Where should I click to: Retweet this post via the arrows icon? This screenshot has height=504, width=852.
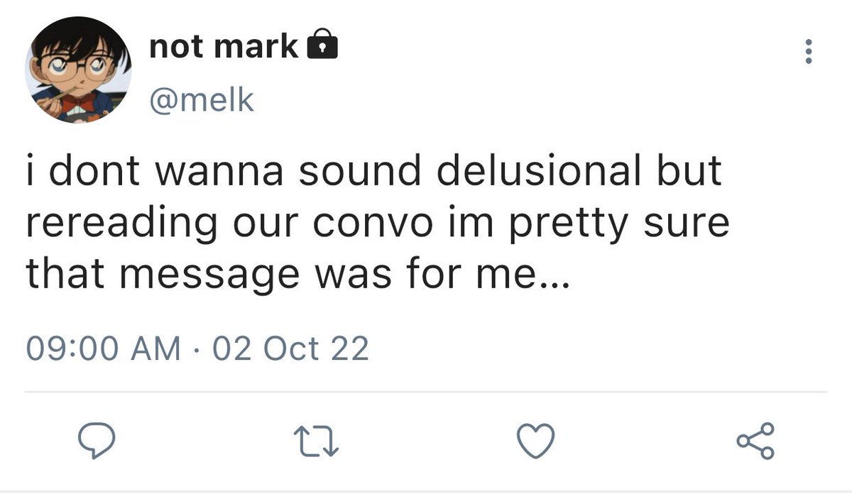[x=316, y=443]
